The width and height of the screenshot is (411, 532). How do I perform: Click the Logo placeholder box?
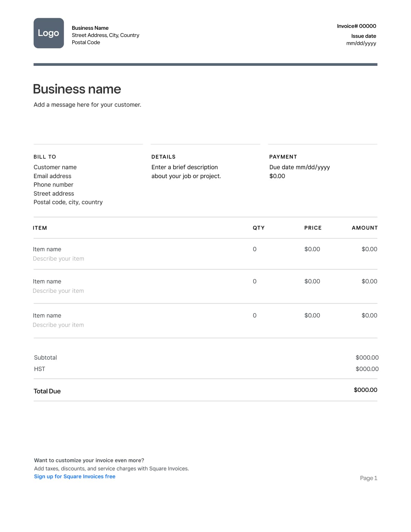[49, 33]
